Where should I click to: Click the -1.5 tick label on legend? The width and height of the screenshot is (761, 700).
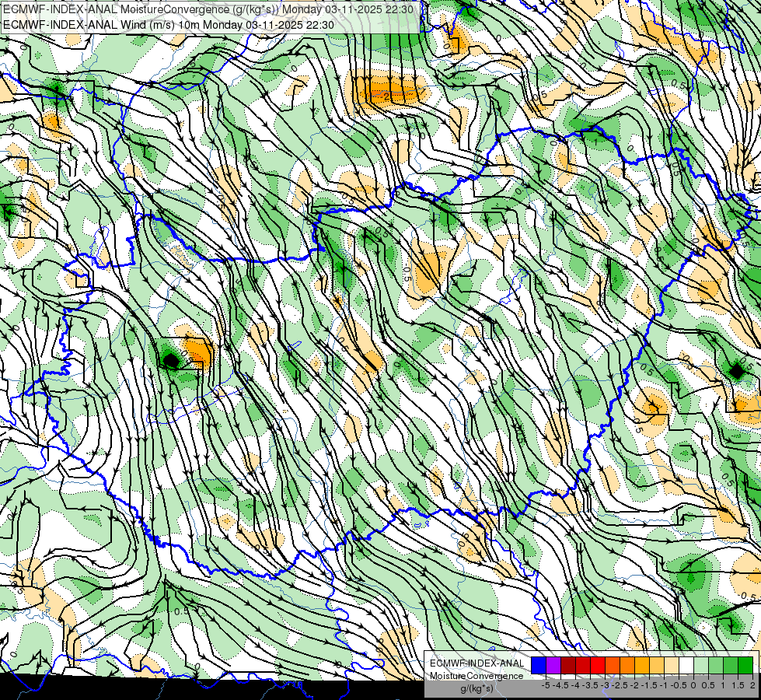(649, 685)
